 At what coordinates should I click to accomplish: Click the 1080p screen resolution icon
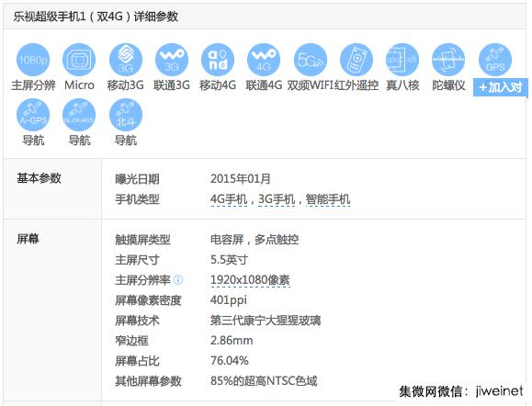33,60
